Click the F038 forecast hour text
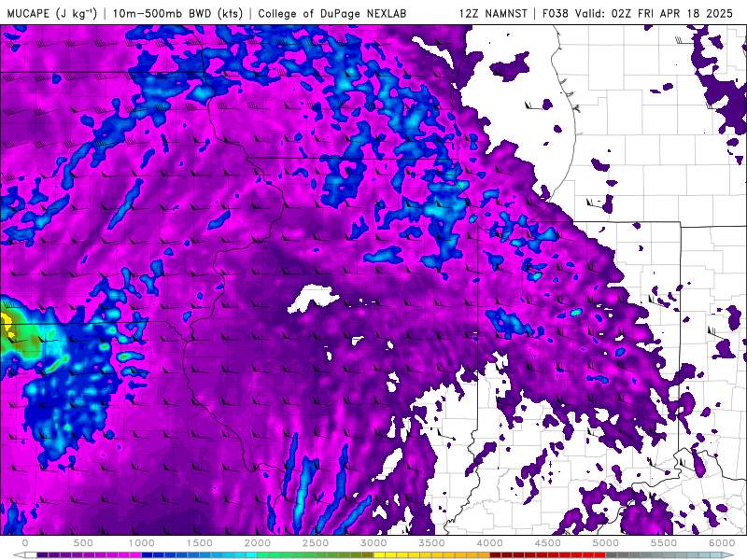Image resolution: width=747 pixels, height=560 pixels. (x=556, y=13)
